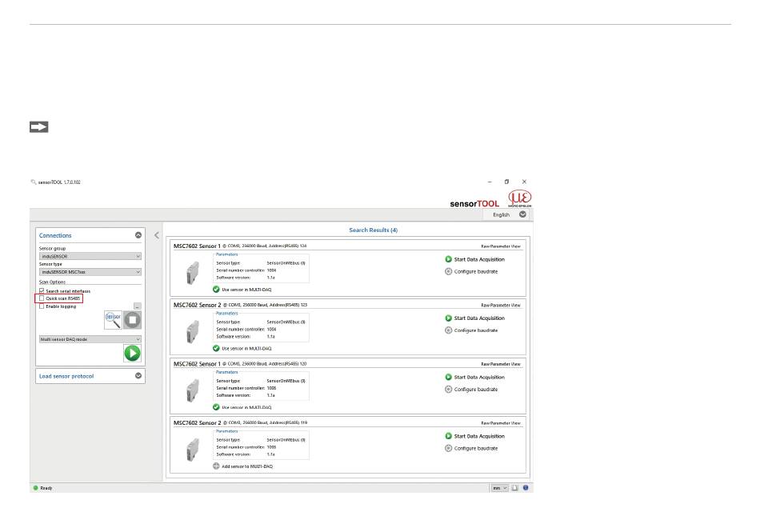Click the Ready text in status bar

click(x=46, y=488)
